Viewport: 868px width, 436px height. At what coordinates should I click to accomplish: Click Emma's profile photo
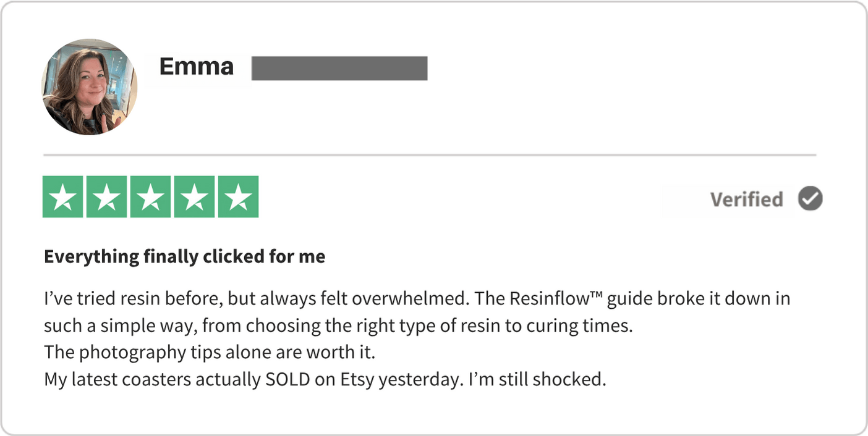tap(90, 87)
